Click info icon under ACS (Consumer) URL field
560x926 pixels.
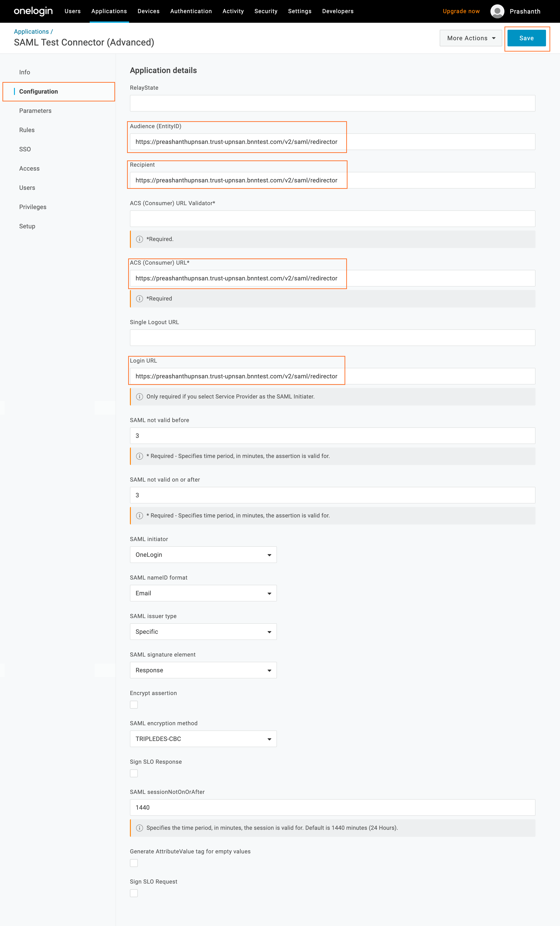coord(139,299)
